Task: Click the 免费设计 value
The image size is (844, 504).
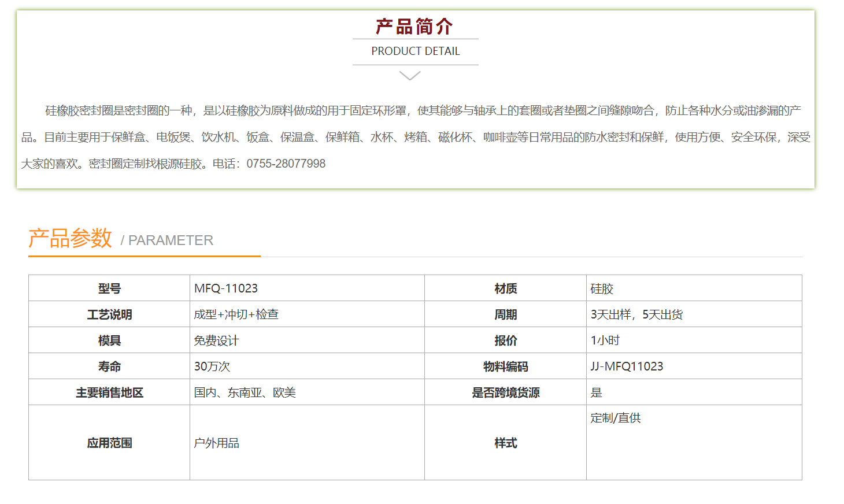Action: [217, 340]
